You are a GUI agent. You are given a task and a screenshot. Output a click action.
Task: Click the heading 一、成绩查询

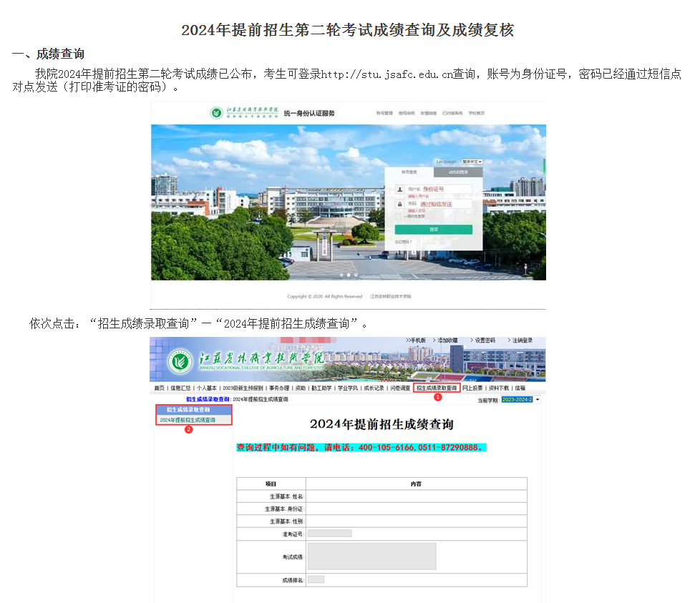pyautogui.click(x=48, y=54)
